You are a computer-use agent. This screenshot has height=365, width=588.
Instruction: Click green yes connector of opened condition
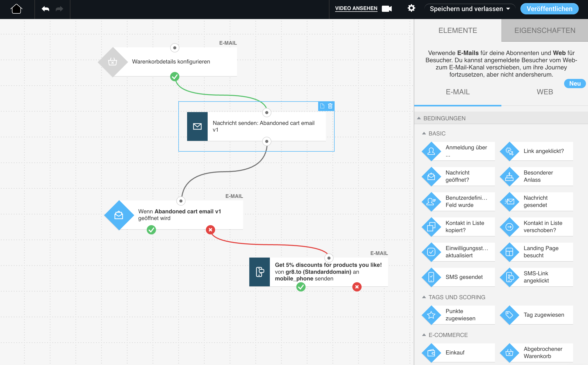151,230
